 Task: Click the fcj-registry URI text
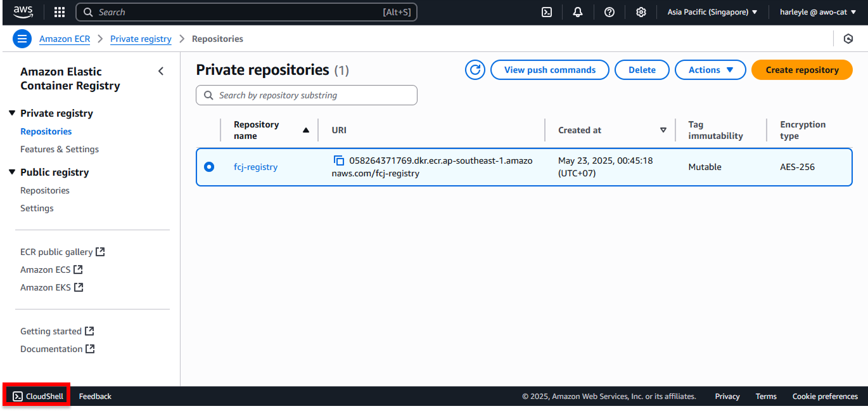coord(432,167)
